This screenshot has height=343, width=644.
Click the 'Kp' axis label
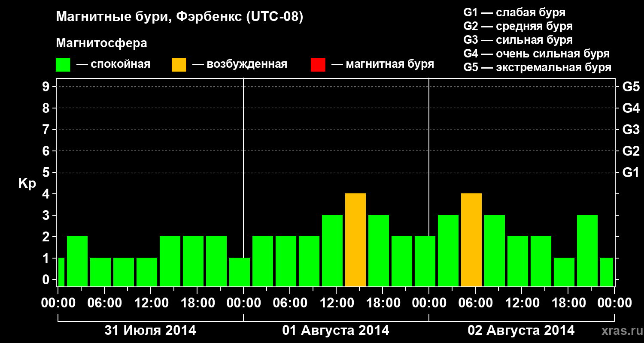point(27,183)
